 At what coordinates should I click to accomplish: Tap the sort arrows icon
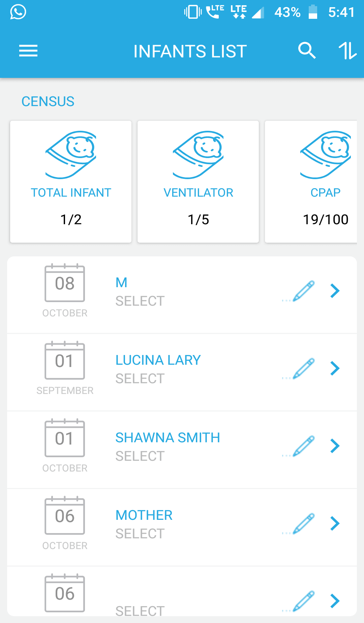coord(347,51)
